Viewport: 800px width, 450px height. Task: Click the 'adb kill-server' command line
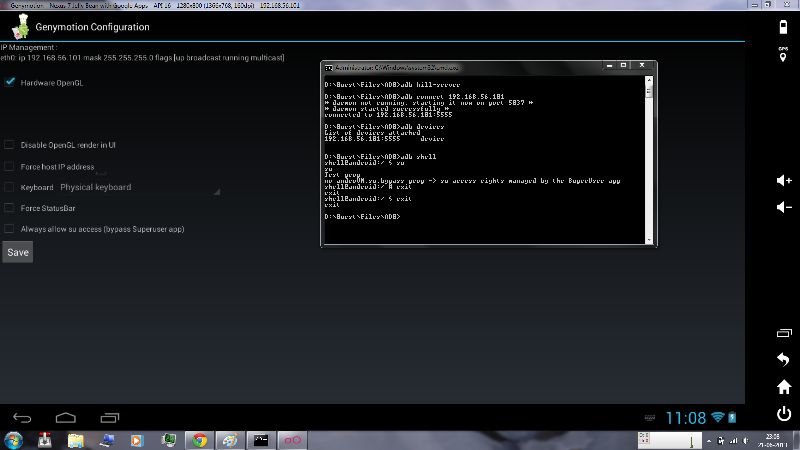392,85
